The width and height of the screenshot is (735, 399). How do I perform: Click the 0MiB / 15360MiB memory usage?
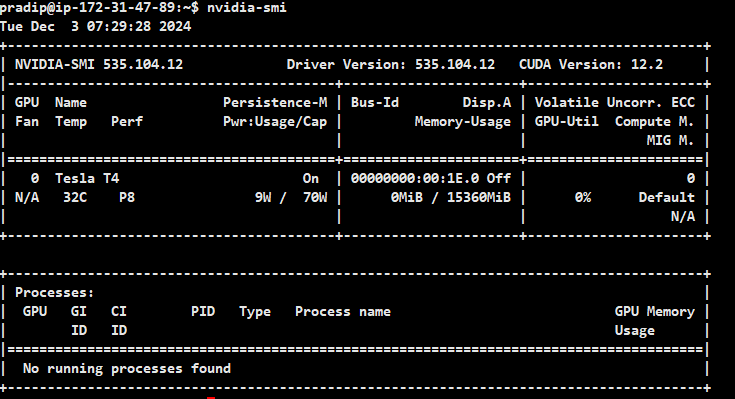pyautogui.click(x=450, y=197)
